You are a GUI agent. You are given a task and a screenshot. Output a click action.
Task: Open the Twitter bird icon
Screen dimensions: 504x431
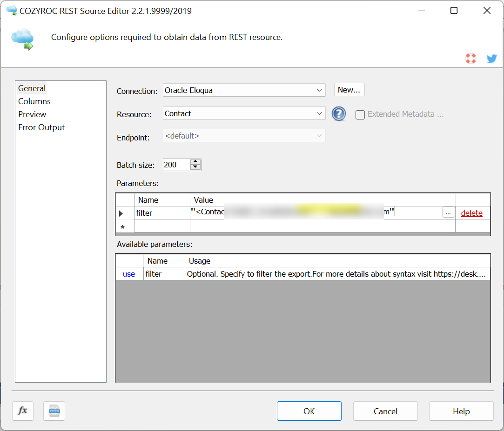click(x=491, y=59)
